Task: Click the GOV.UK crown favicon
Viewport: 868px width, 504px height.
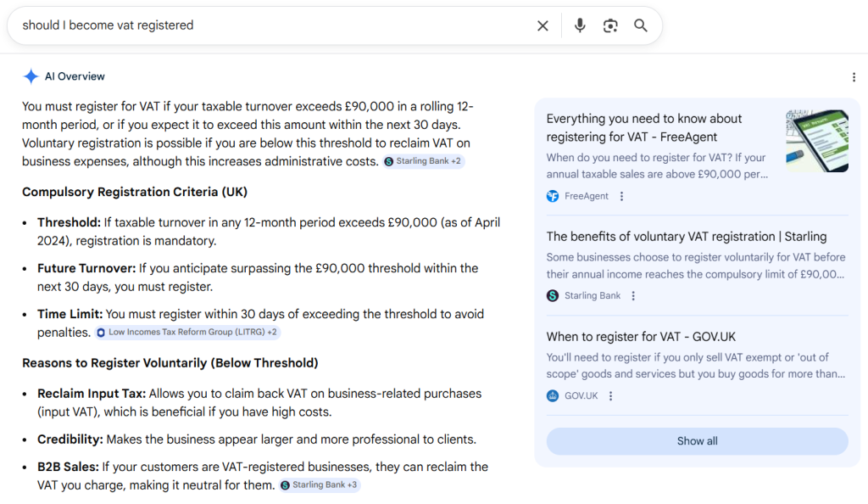Action: [553, 396]
